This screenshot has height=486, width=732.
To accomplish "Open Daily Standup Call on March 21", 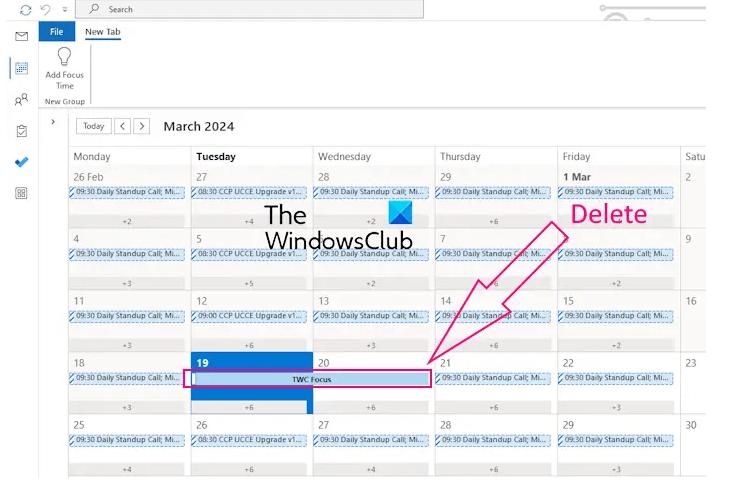I will [493, 378].
